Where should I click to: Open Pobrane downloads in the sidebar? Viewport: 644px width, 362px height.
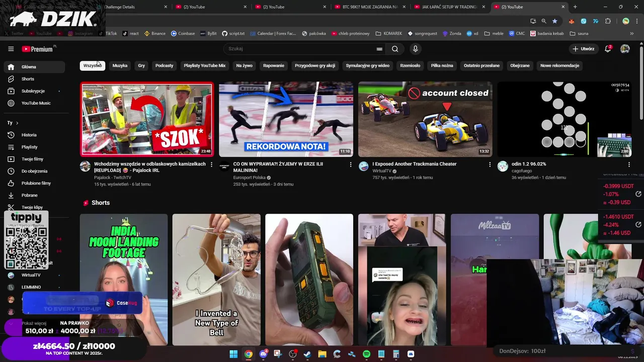pos(34,195)
